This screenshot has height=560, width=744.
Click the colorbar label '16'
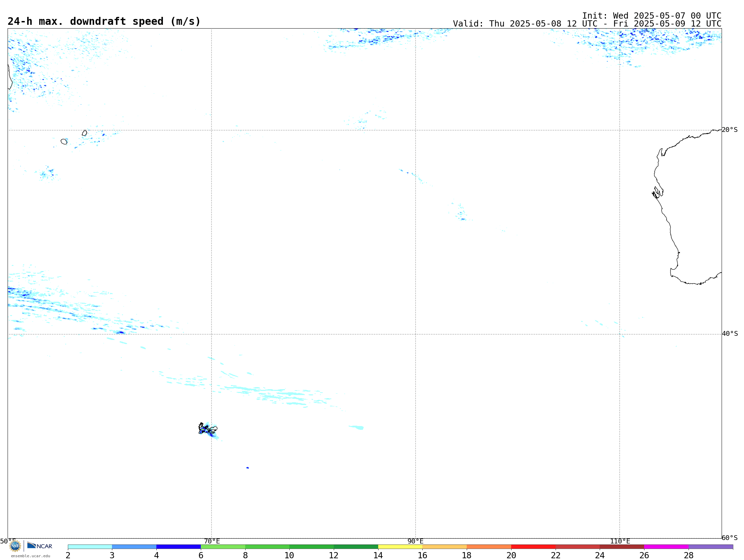click(x=423, y=556)
